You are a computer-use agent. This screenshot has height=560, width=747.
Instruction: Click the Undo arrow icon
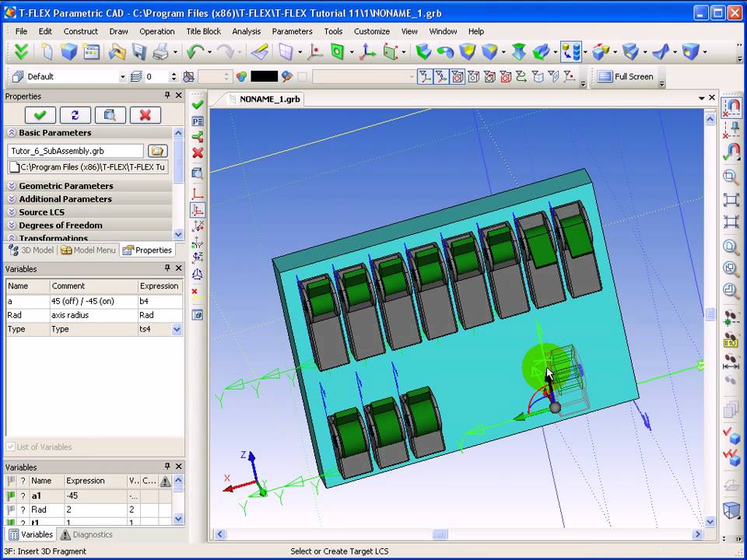195,52
